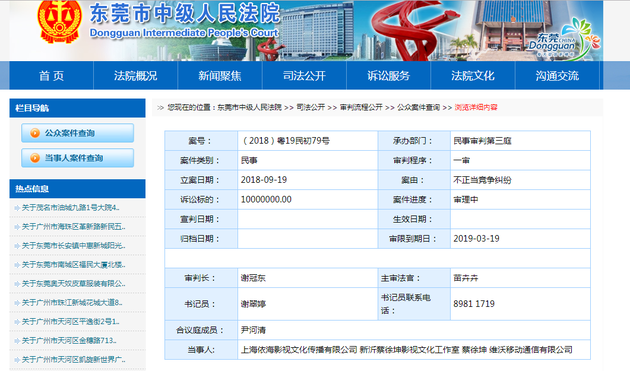Click the 栏目导航 panel header
630x371 pixels.
point(78,108)
